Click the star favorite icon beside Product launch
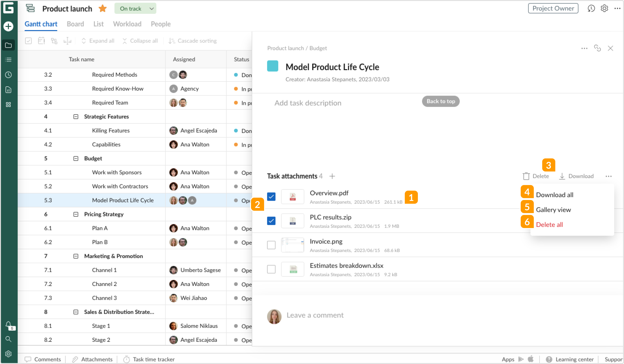Image resolution: width=624 pixels, height=364 pixels. point(102,9)
